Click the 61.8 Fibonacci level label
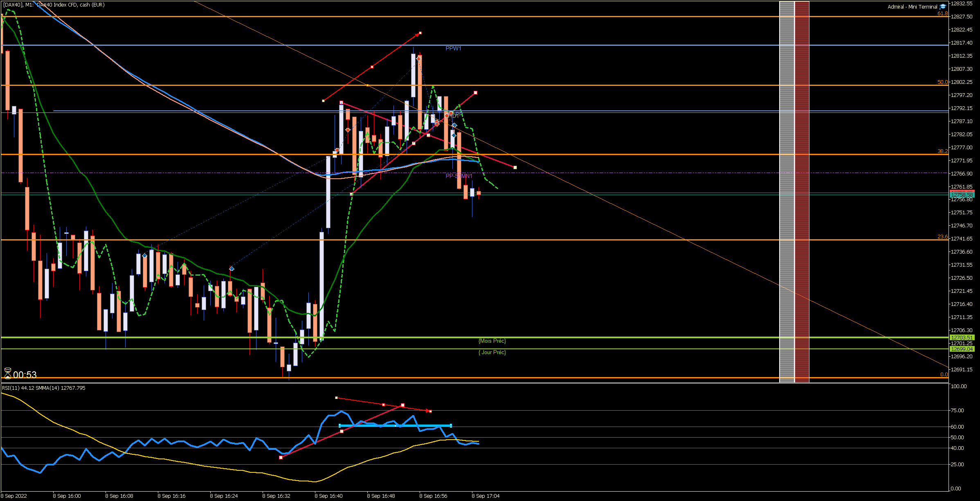 coord(942,13)
